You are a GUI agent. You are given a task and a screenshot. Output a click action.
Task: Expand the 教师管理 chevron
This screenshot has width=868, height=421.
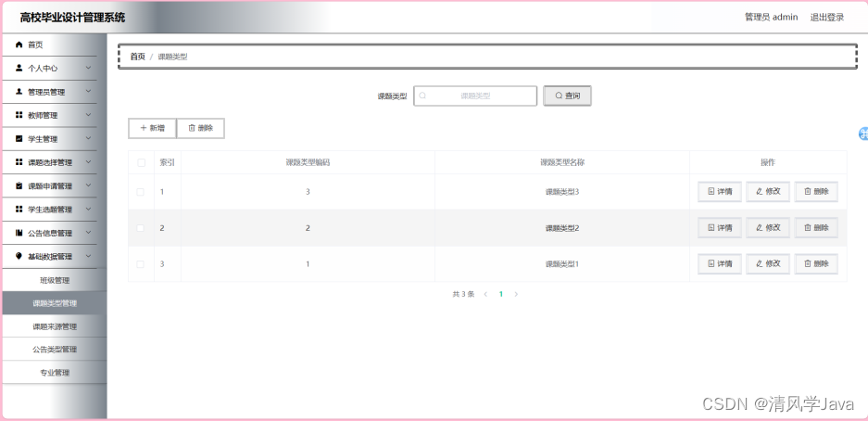(88, 115)
